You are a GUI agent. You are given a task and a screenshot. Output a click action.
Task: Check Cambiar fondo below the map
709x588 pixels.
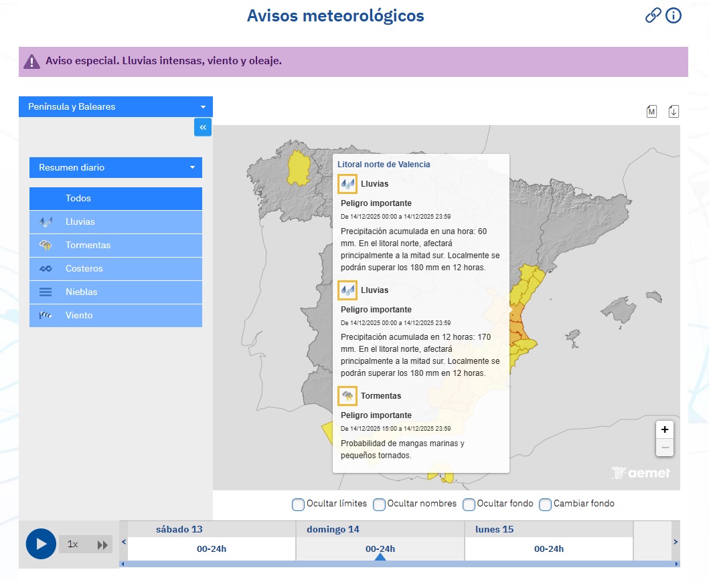click(545, 504)
